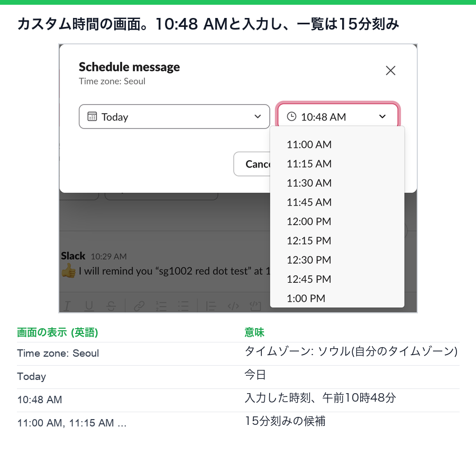The height and width of the screenshot is (455, 476).
Task: Click the code block icon
Action: [x=255, y=306]
